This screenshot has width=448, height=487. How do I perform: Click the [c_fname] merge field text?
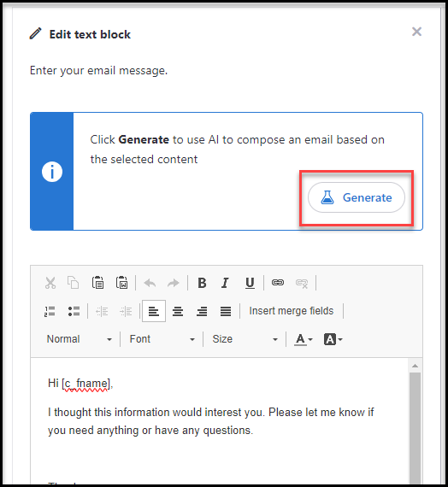point(86,384)
